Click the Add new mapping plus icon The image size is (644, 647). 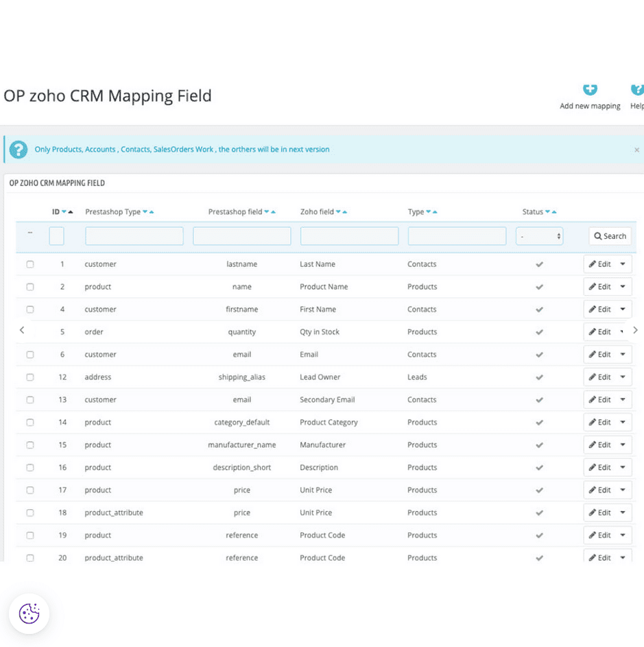tap(590, 89)
